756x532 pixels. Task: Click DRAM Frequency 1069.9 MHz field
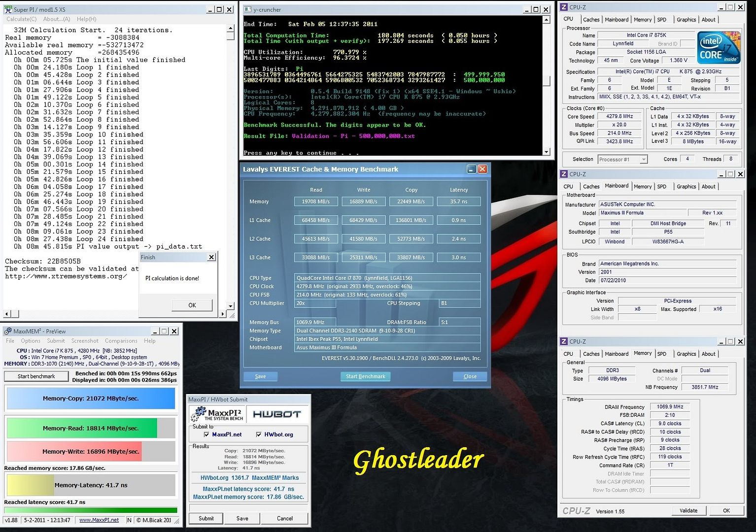(670, 407)
